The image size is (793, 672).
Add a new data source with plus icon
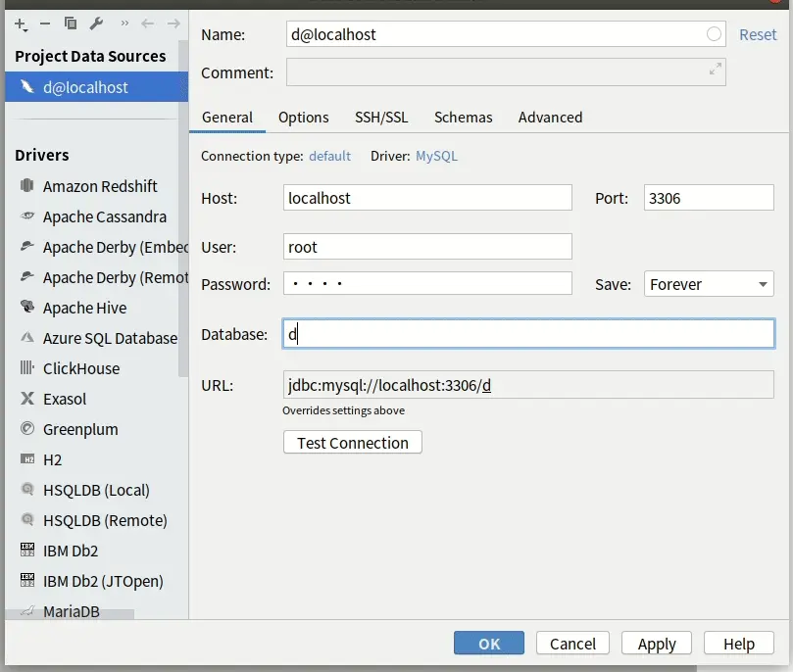pyautogui.click(x=21, y=24)
